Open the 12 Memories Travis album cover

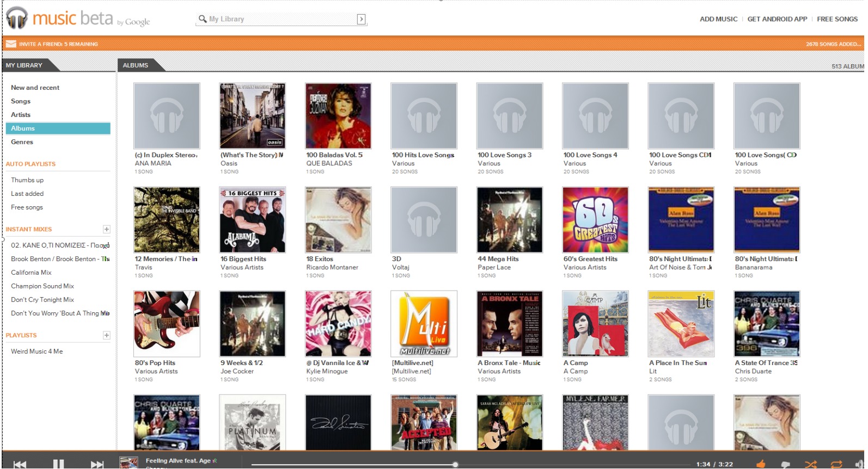click(167, 220)
